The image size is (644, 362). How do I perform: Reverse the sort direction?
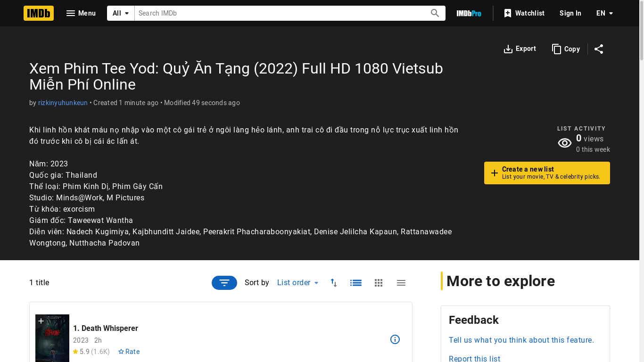(334, 283)
